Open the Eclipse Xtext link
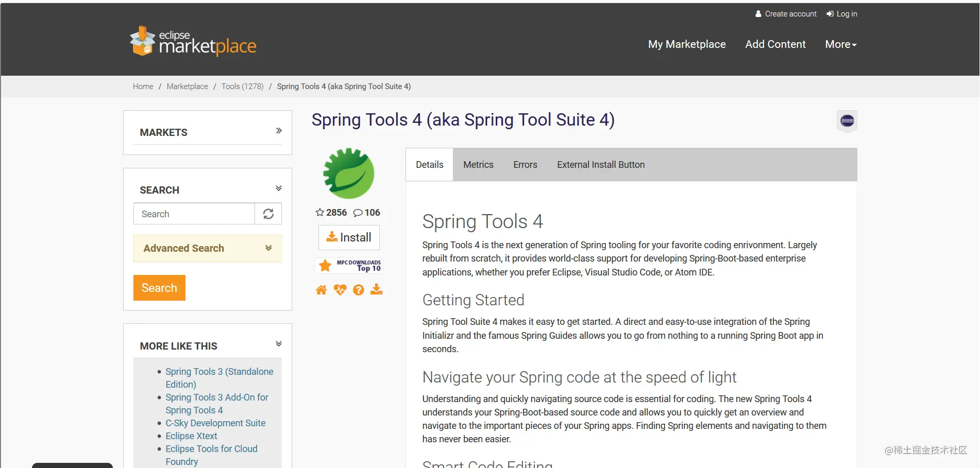This screenshot has width=980, height=468. tap(191, 436)
